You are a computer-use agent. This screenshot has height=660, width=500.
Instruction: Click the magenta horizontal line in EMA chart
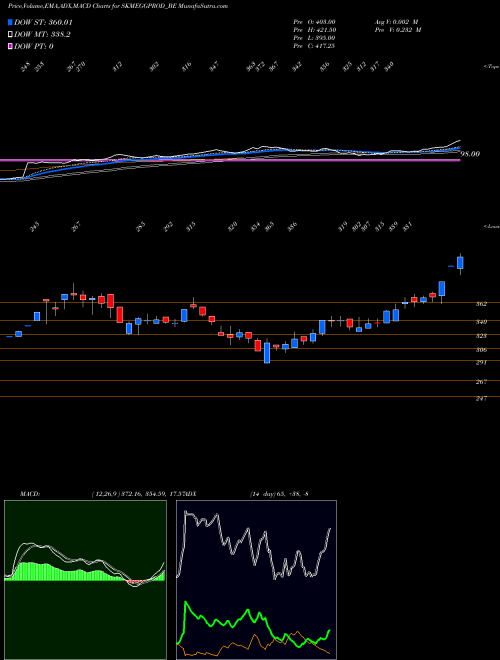coord(230,160)
